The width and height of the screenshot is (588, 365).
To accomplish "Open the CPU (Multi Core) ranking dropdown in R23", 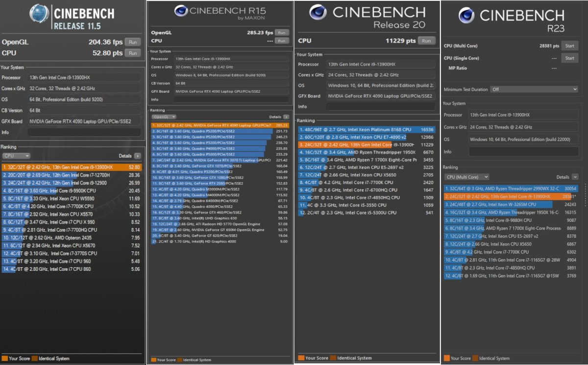I will coord(466,177).
